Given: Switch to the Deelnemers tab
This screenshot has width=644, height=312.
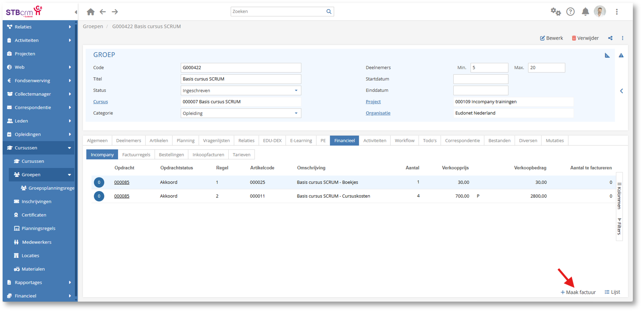Looking at the screenshot, I should click(x=128, y=141).
